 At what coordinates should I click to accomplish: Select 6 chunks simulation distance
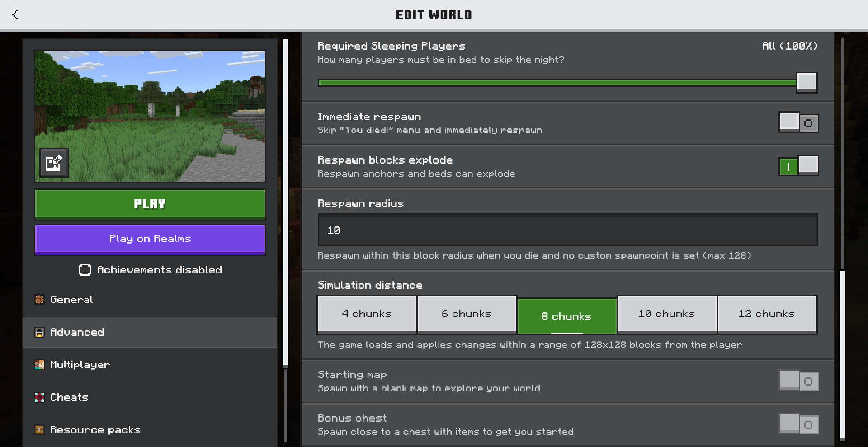[x=467, y=314]
